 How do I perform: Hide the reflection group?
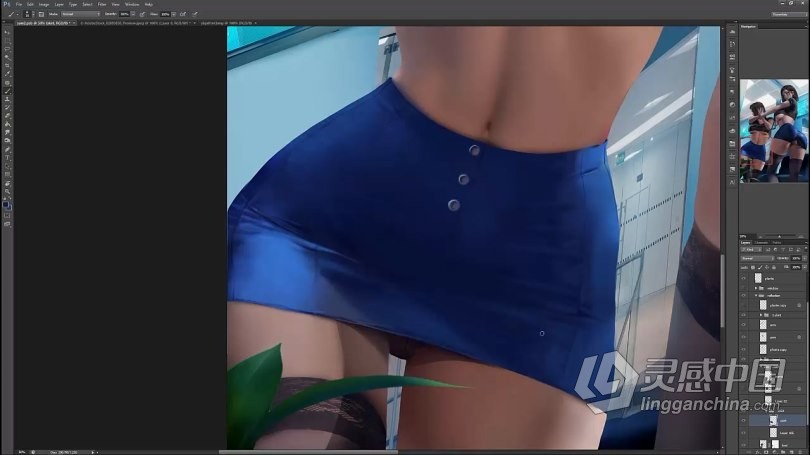743,295
